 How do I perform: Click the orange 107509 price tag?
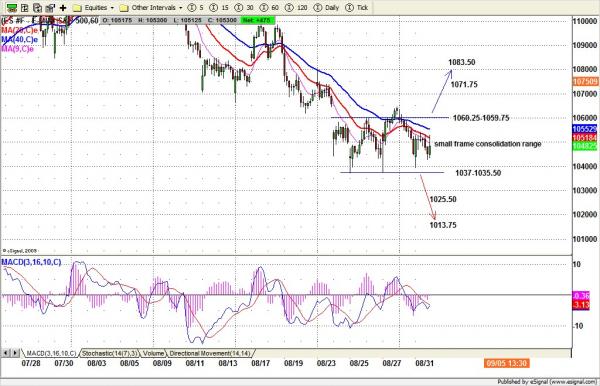tap(585, 81)
